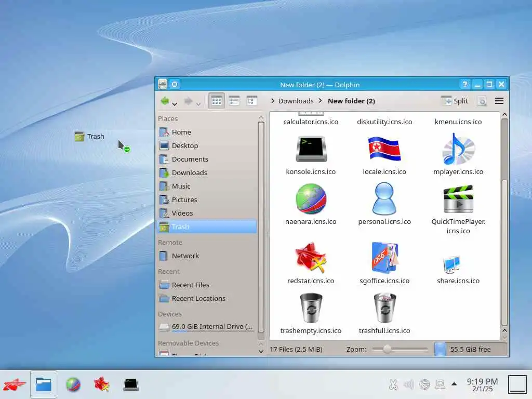532x399 pixels.
Task: Click the Split view button
Action: pos(454,101)
